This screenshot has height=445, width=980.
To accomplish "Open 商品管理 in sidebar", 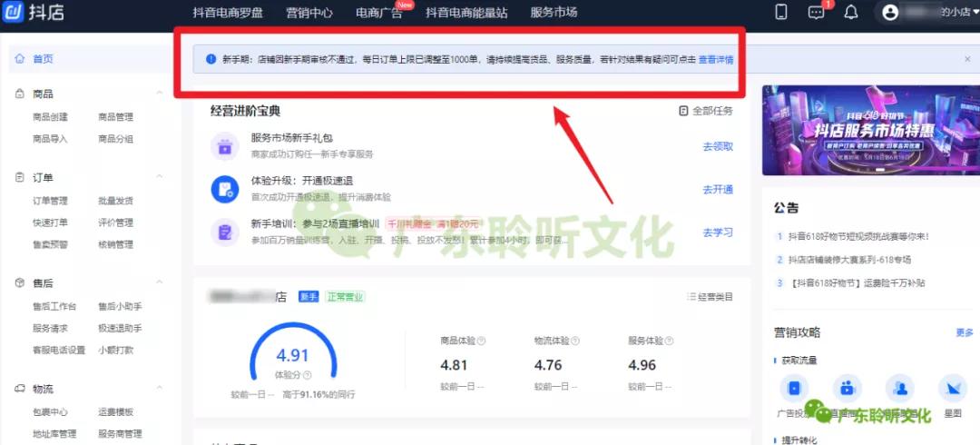I will 115,117.
